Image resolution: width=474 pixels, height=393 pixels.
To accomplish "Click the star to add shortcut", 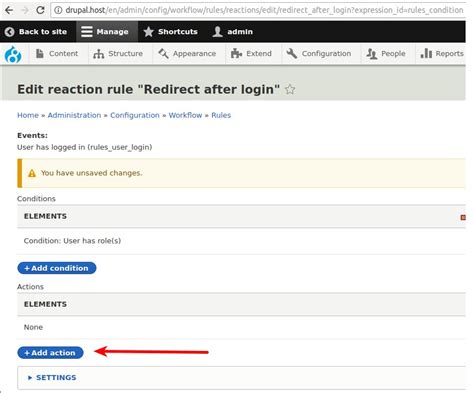I will (x=290, y=89).
